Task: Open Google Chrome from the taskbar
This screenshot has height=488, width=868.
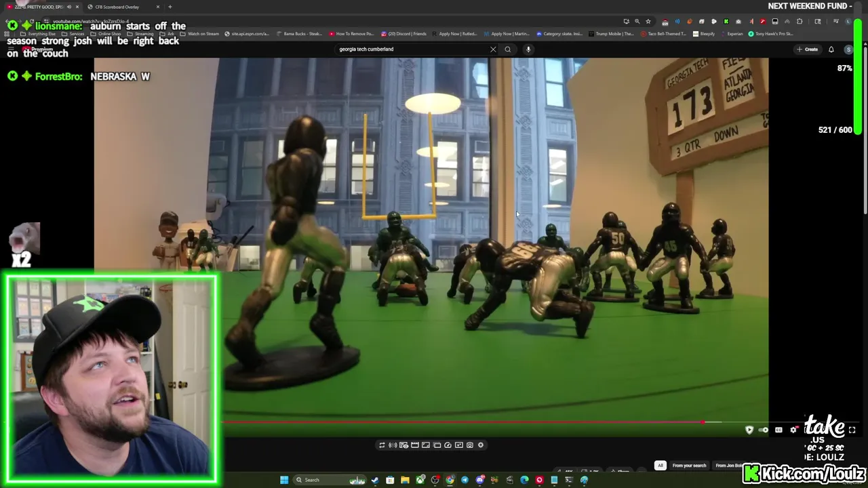Action: pos(450,480)
